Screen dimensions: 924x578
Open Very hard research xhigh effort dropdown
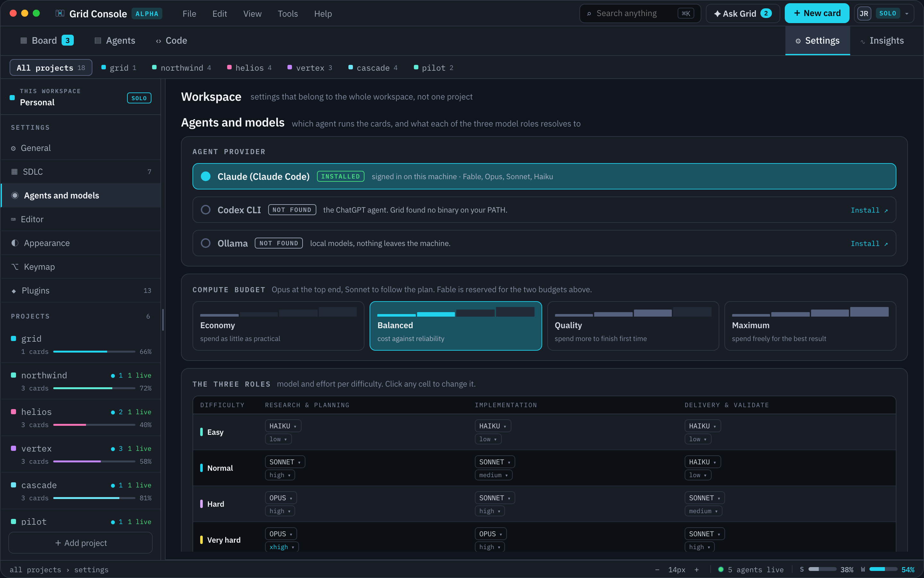click(282, 547)
